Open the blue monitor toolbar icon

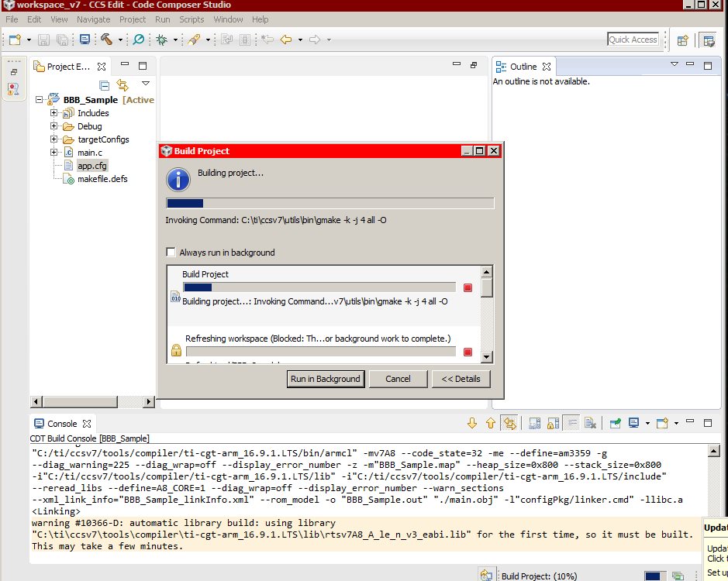click(85, 40)
